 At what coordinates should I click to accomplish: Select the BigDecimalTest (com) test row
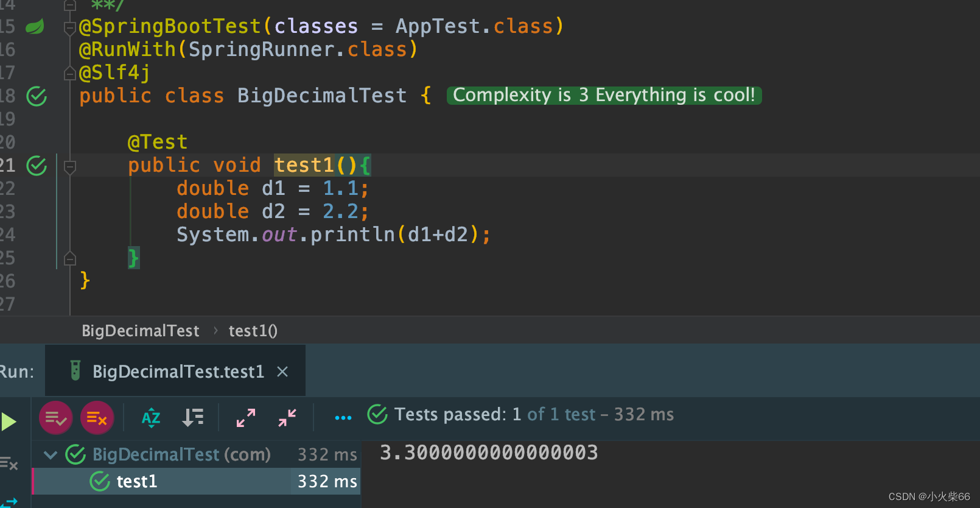tap(196, 454)
